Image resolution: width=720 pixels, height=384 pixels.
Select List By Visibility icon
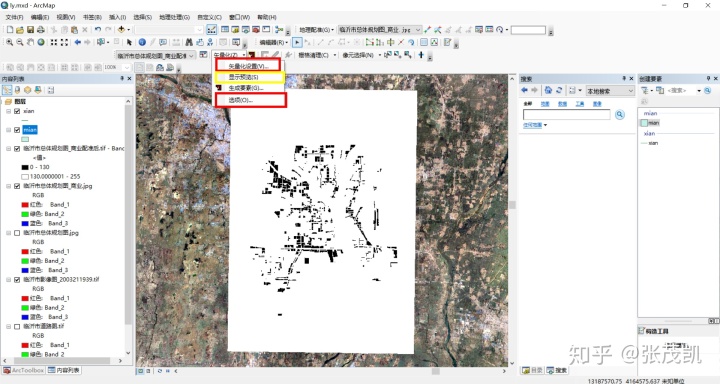28,90
